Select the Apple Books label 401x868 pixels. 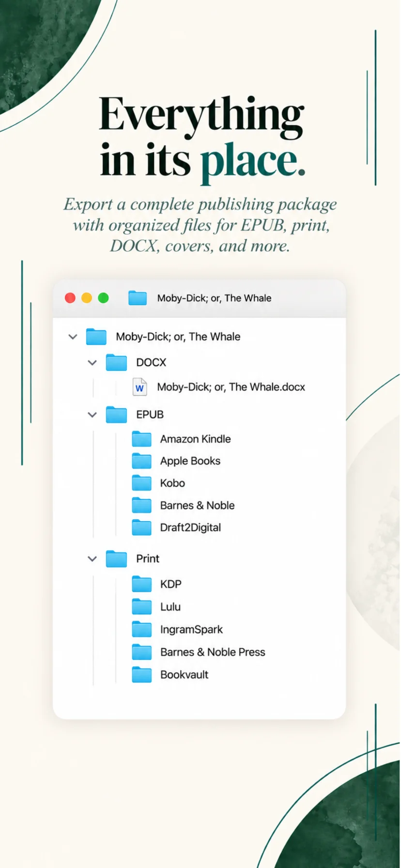(x=190, y=461)
